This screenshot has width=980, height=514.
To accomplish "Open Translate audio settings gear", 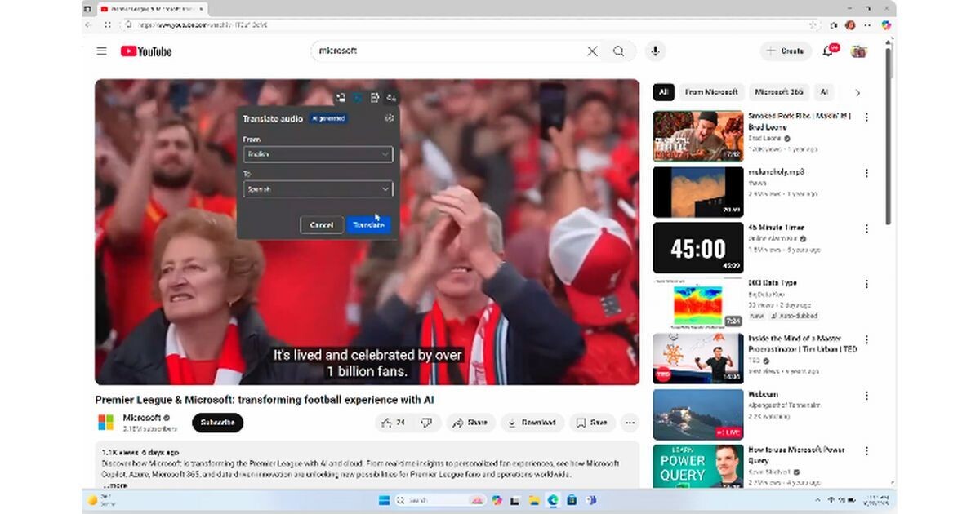I will [389, 118].
